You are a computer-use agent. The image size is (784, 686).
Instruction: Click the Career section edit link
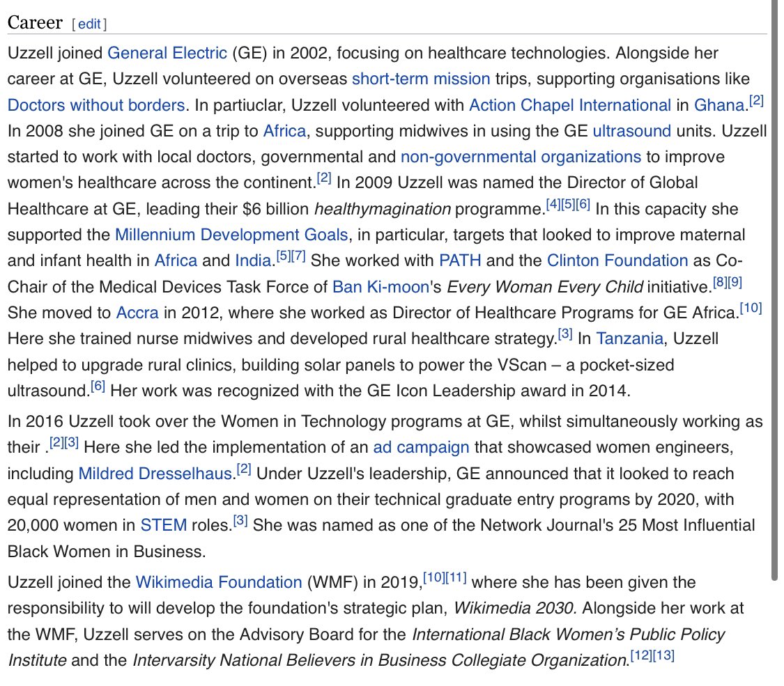(x=89, y=24)
